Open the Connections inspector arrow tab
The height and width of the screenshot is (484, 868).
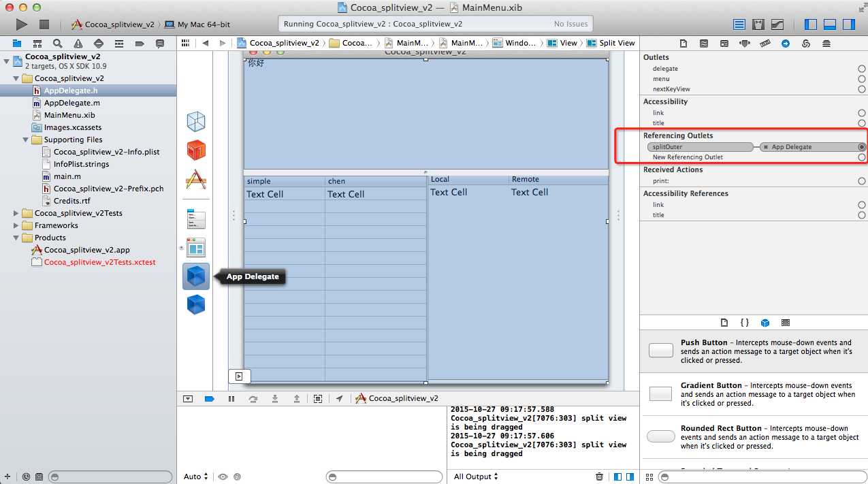click(786, 44)
